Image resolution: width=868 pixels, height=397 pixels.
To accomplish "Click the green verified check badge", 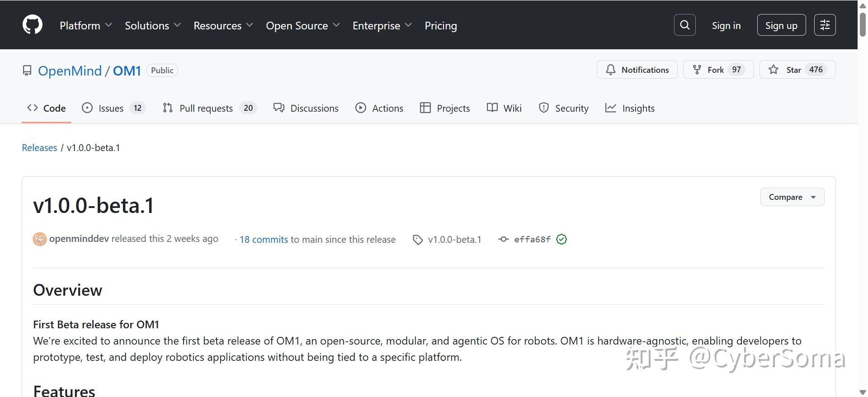I will [561, 240].
